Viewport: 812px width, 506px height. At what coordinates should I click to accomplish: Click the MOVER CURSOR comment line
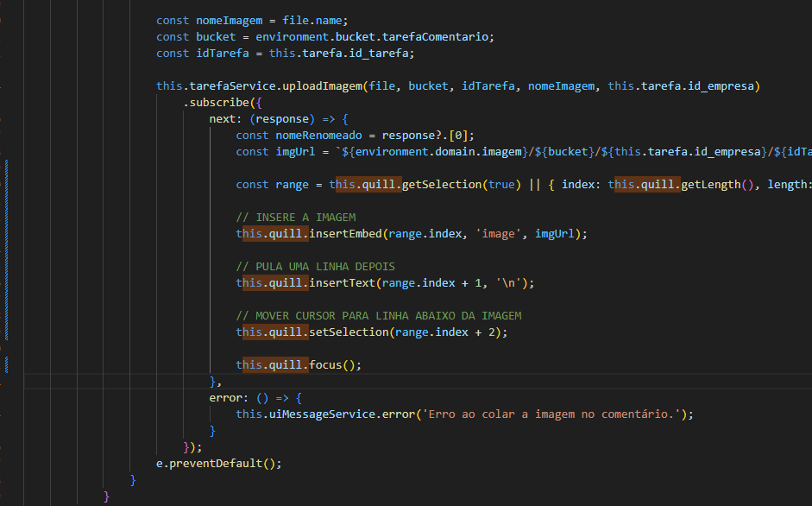[378, 315]
